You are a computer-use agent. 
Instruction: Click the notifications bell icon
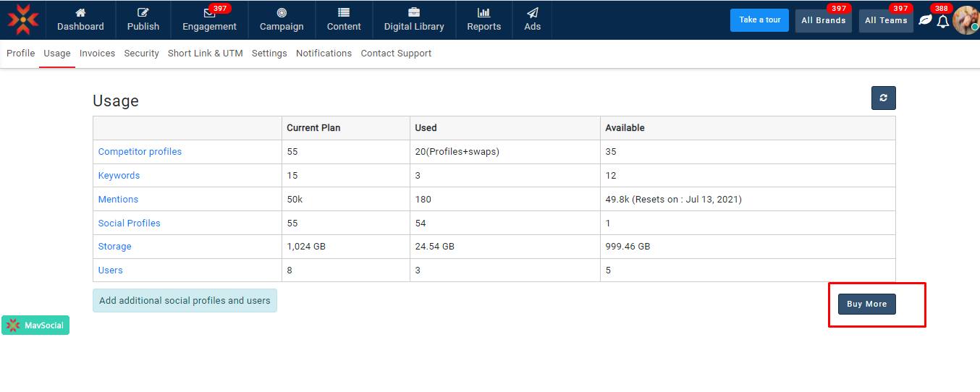(942, 22)
